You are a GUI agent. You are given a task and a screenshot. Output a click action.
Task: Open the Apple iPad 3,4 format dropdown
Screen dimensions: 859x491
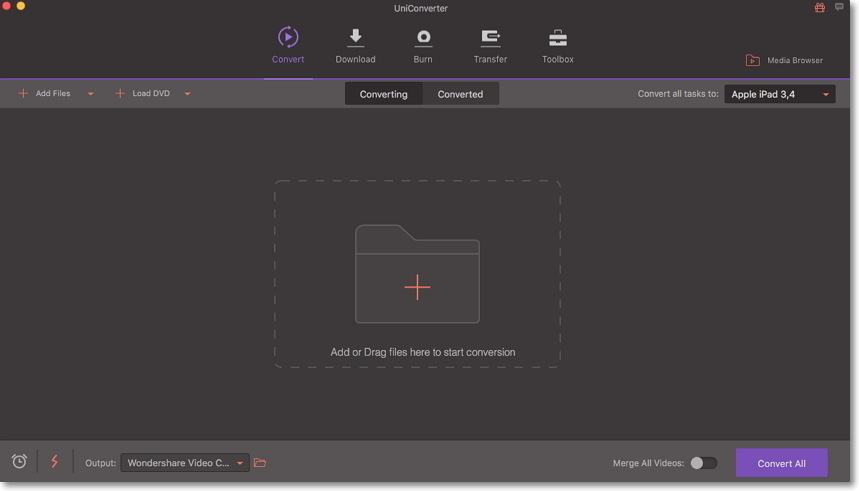780,94
